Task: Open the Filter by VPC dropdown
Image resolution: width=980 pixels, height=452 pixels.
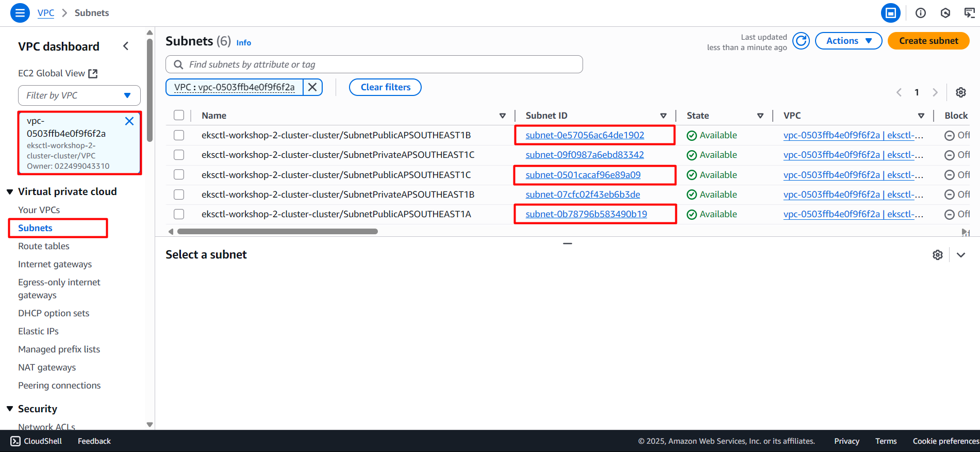Action: pyautogui.click(x=79, y=95)
